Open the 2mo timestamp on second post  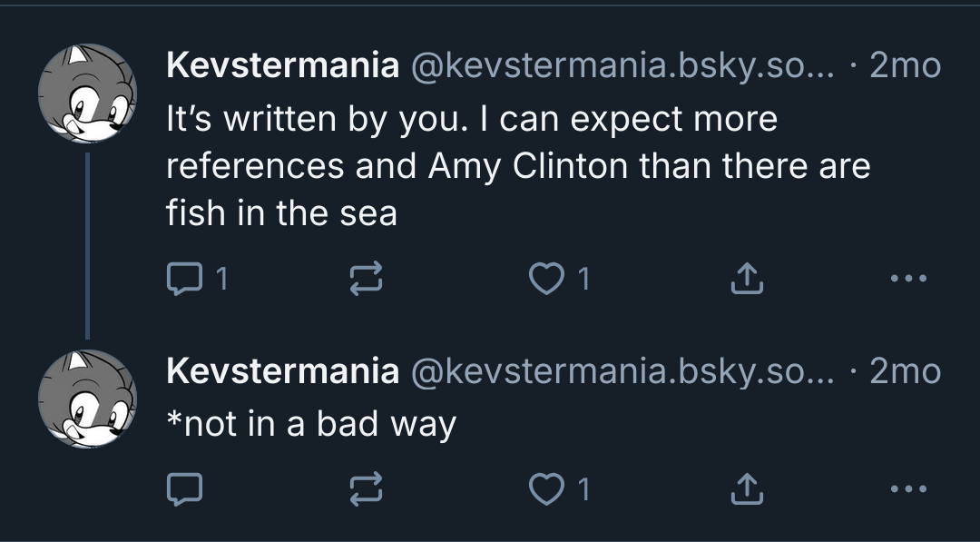pos(905,371)
